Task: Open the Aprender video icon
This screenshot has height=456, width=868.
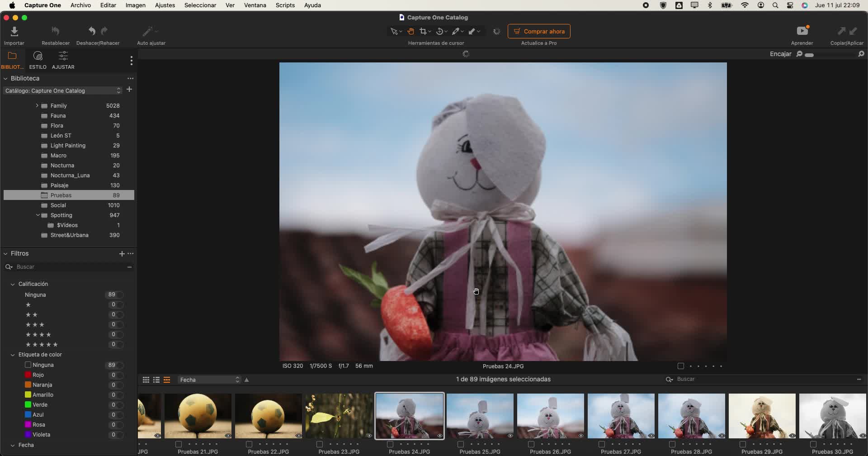Action: pos(802,31)
